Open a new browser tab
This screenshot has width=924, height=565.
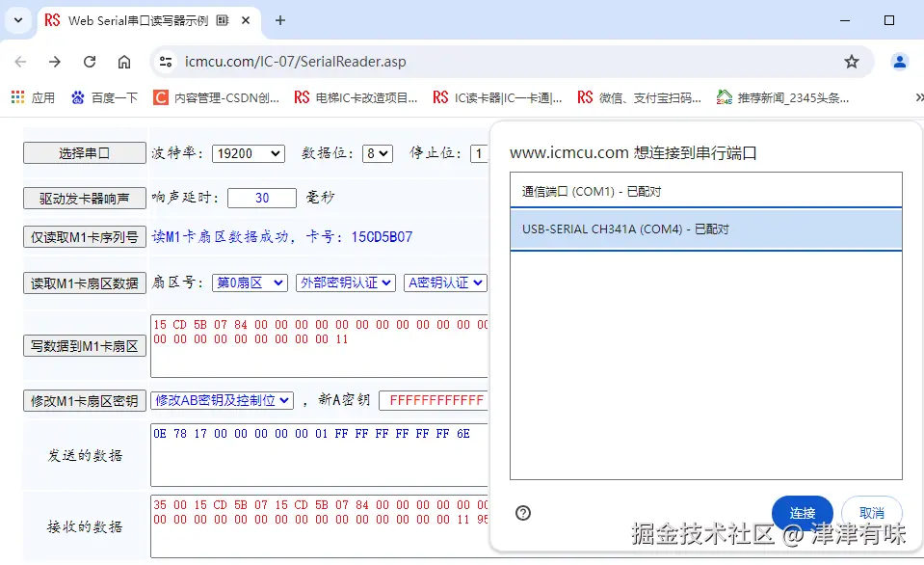click(x=280, y=20)
